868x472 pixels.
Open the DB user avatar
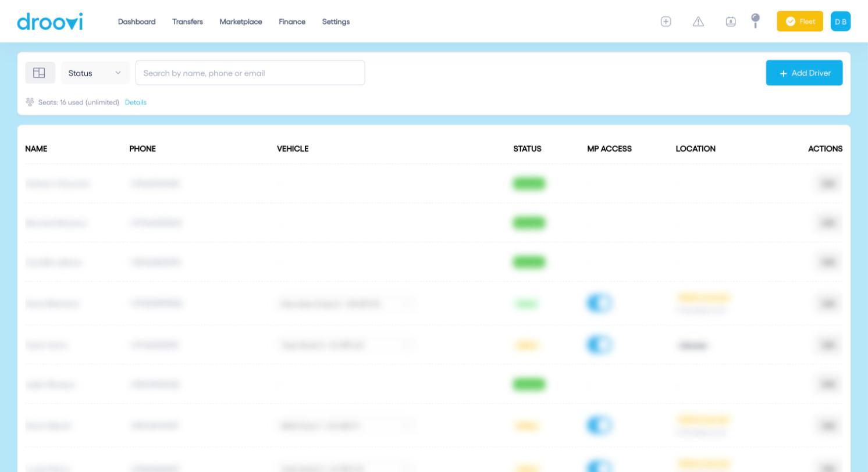[841, 22]
